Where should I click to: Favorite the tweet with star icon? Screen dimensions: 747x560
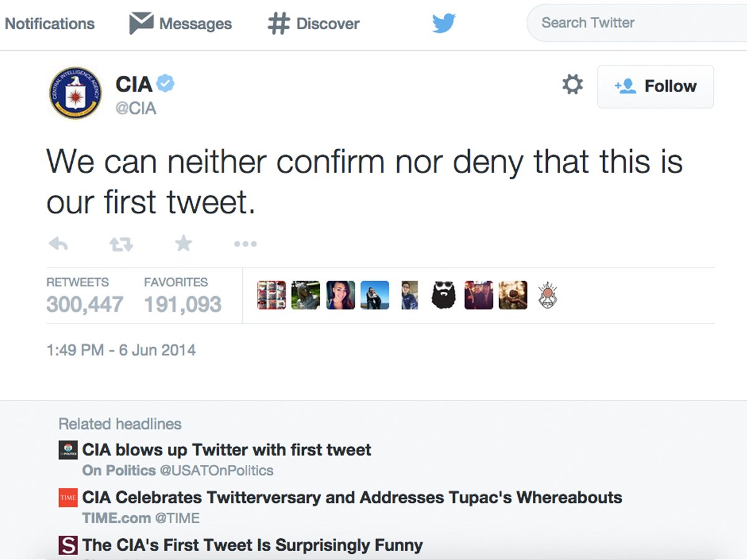click(184, 243)
